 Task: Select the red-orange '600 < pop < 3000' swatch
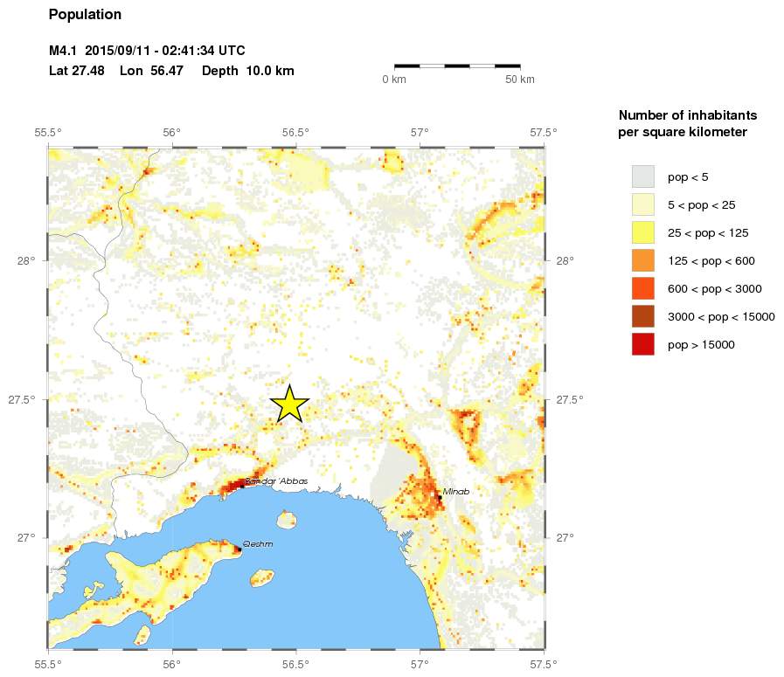click(642, 288)
